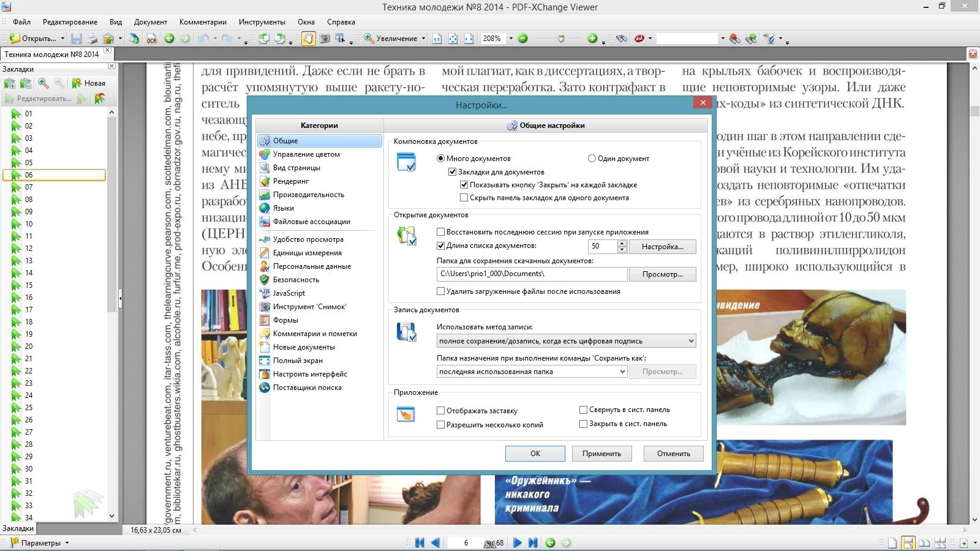Enable 'Разрешить несколько копий' checkbox
This screenshot has height=551, width=980.
pyautogui.click(x=440, y=425)
